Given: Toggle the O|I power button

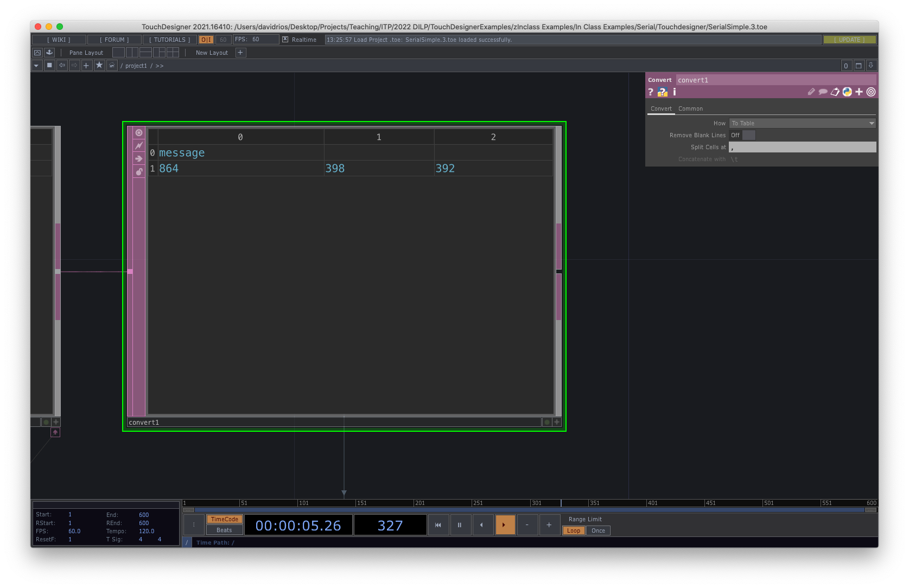Looking at the screenshot, I should pos(206,40).
